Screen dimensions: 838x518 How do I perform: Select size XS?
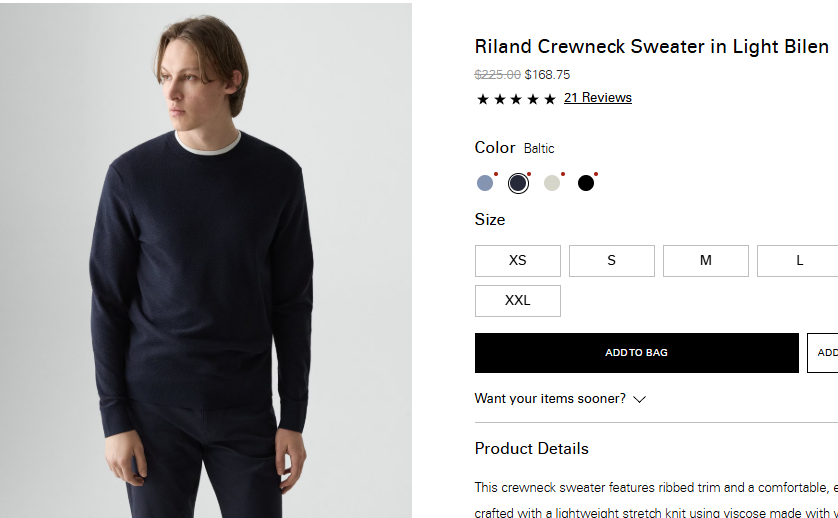click(517, 261)
